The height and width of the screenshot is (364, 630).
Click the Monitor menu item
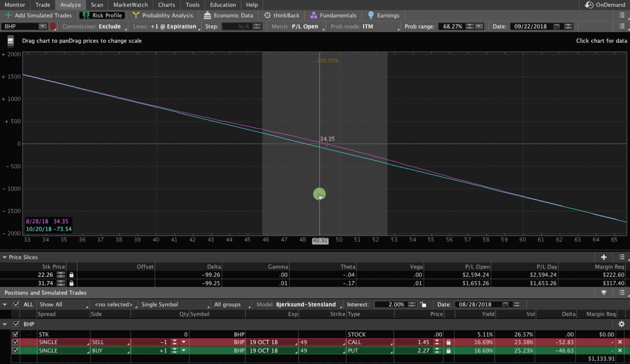pos(15,5)
